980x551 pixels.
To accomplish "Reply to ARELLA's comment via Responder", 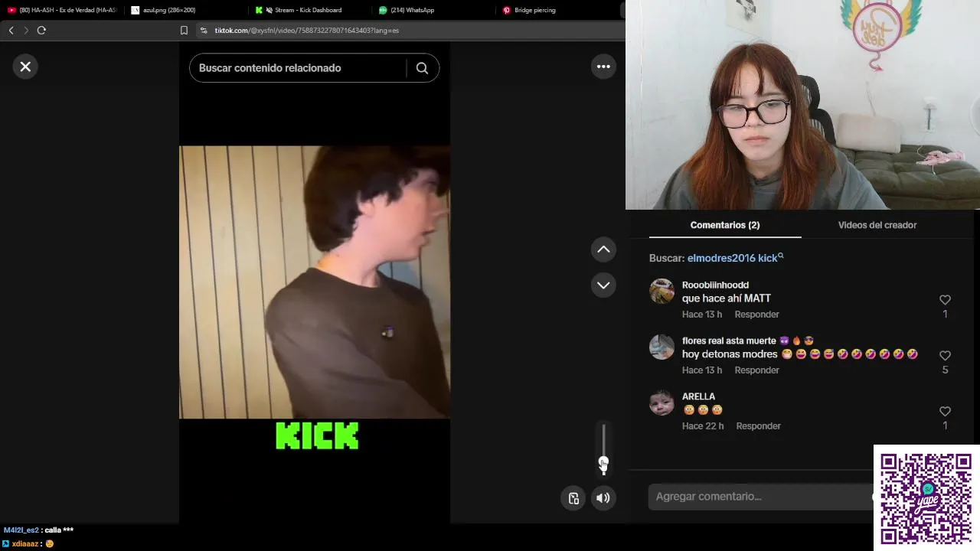I will (758, 426).
